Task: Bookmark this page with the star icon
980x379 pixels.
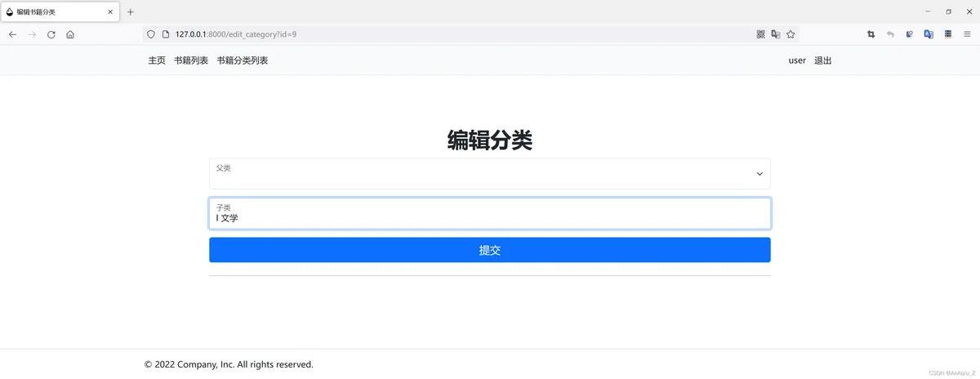Action: (x=791, y=34)
